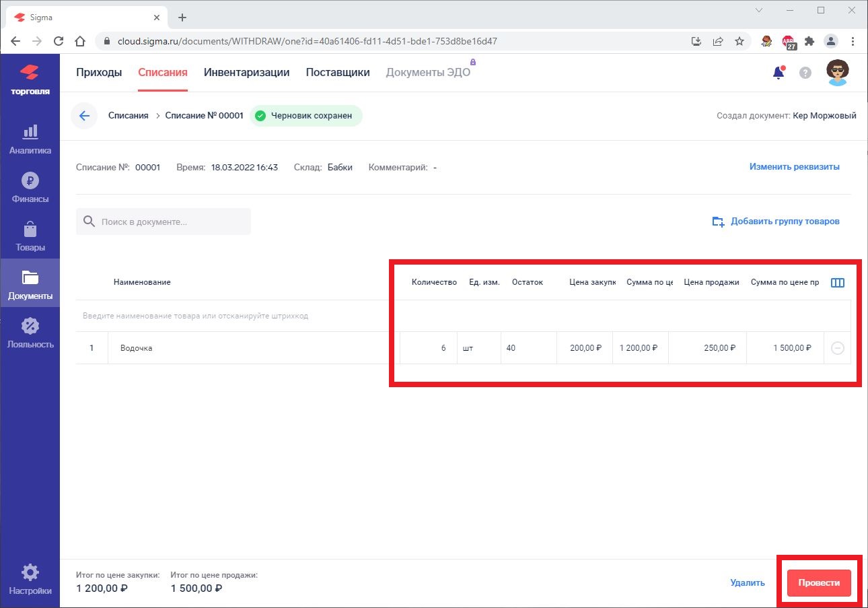Screen dimensions: 868x608
Task: Open the help question mark icon
Action: click(x=805, y=73)
